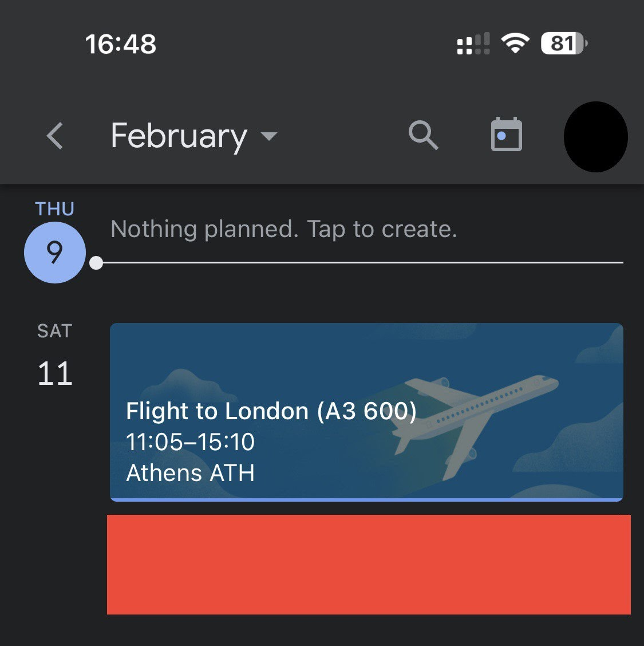This screenshot has height=646, width=644.
Task: Open the account profile picture menu
Action: pyautogui.click(x=595, y=137)
